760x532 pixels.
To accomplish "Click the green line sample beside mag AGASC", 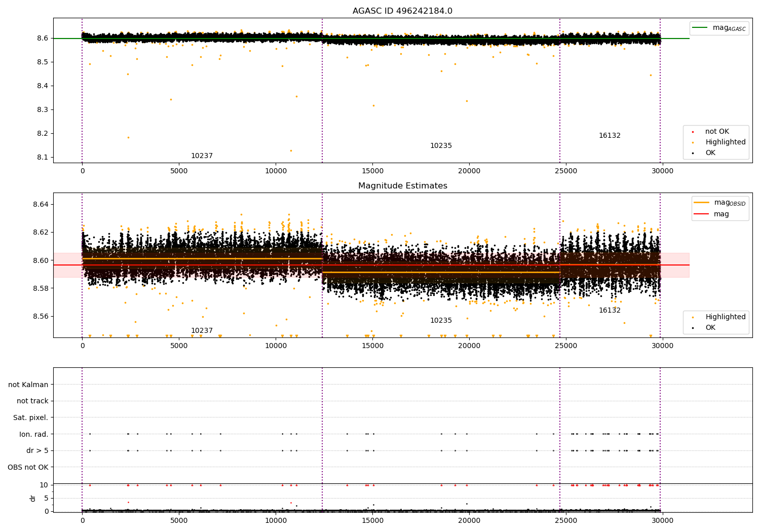I will point(700,28).
